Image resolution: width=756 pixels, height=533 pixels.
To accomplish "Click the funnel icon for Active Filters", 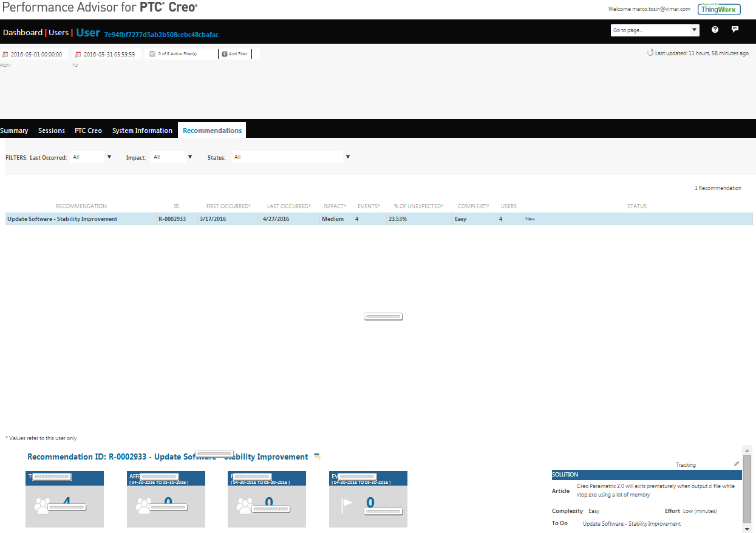I will click(x=152, y=54).
